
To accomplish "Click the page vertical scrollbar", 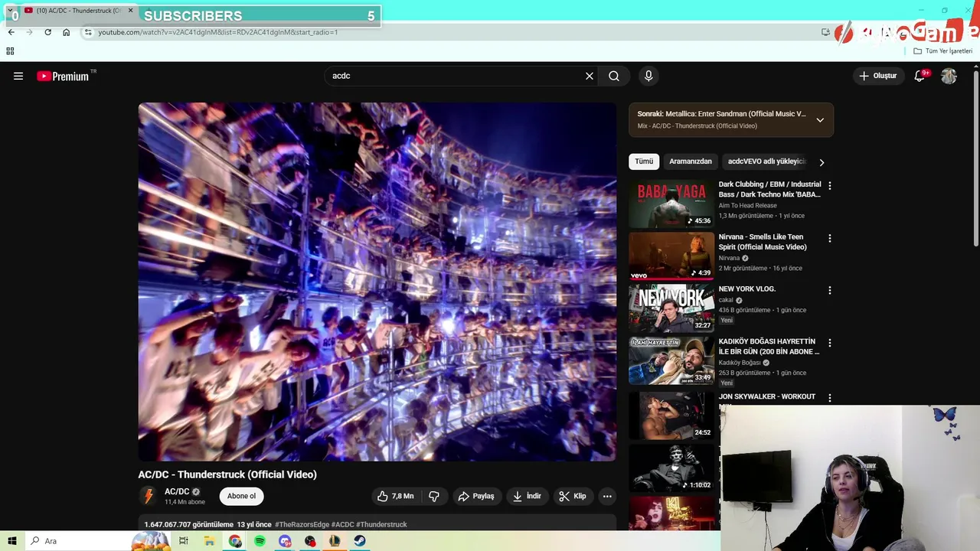I will [975, 159].
